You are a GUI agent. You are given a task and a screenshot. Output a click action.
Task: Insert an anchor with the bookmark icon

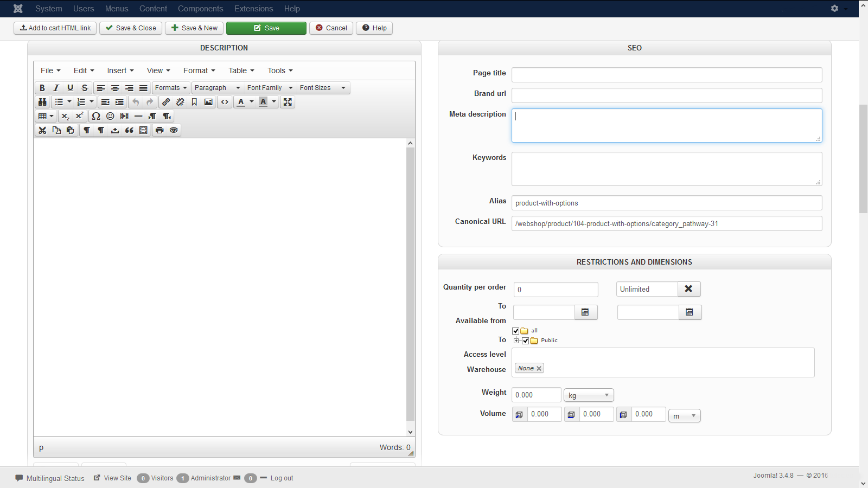(x=194, y=102)
